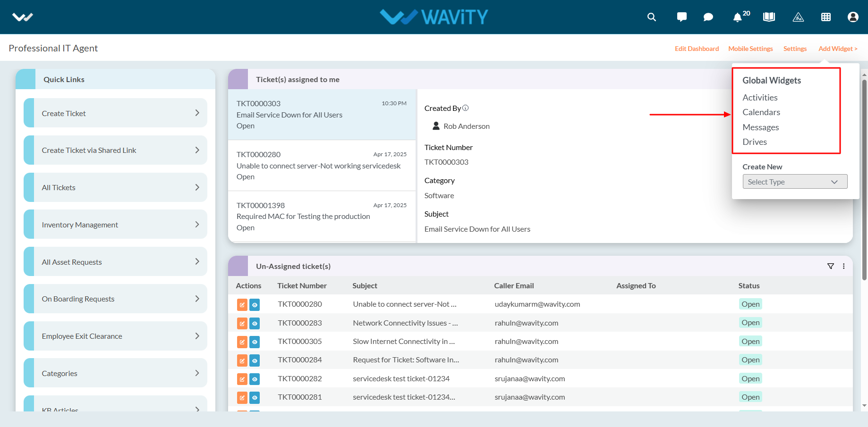Expand the Create Ticket chevron

click(197, 113)
